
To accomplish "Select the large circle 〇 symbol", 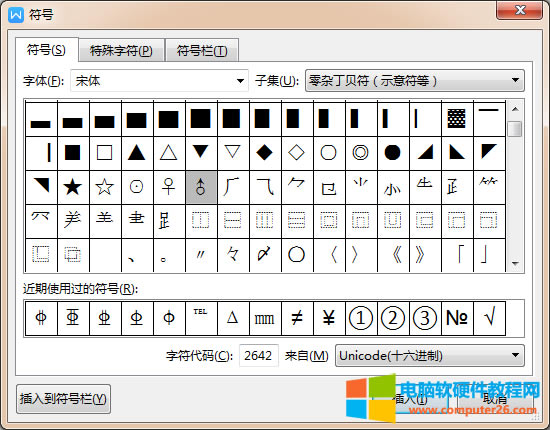I will pos(296,255).
